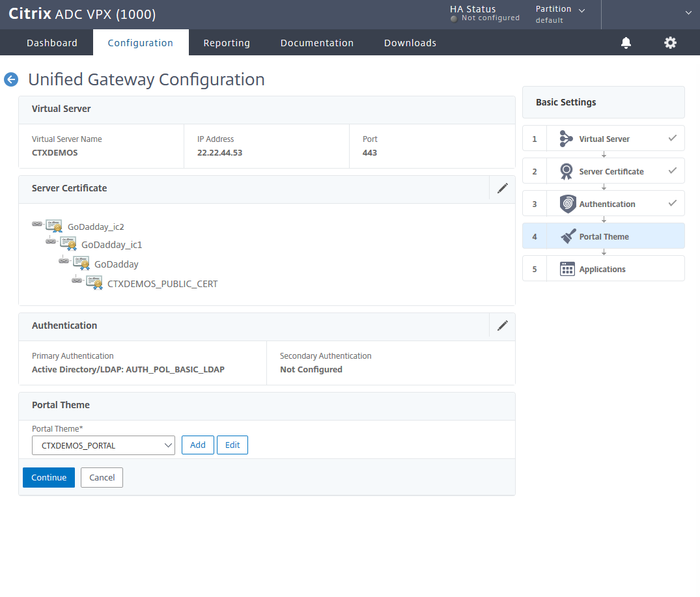This screenshot has height=597, width=700.
Task: Select the Configuration tab
Action: point(141,43)
